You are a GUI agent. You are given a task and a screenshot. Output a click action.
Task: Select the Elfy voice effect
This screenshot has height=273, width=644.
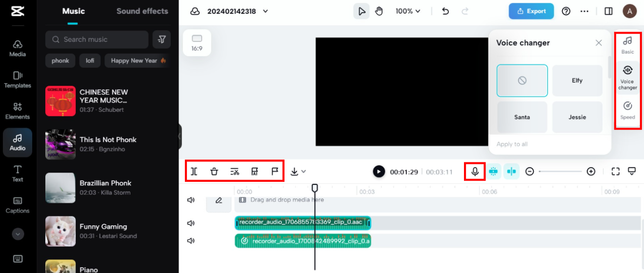point(577,80)
